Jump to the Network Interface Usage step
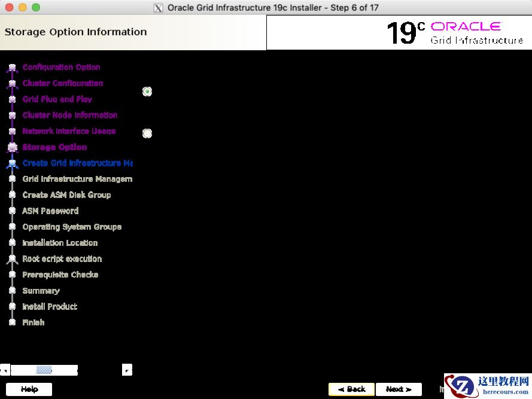The width and height of the screenshot is (532, 399). coord(69,131)
